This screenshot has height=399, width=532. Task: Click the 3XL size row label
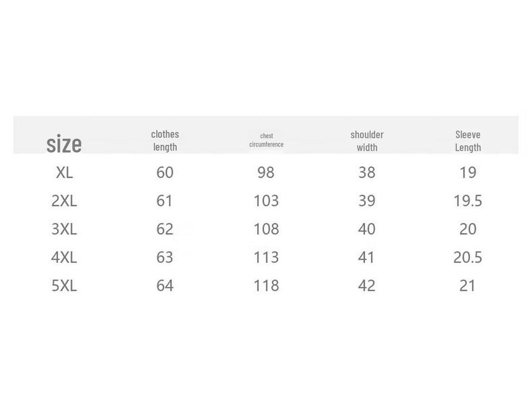pos(64,229)
